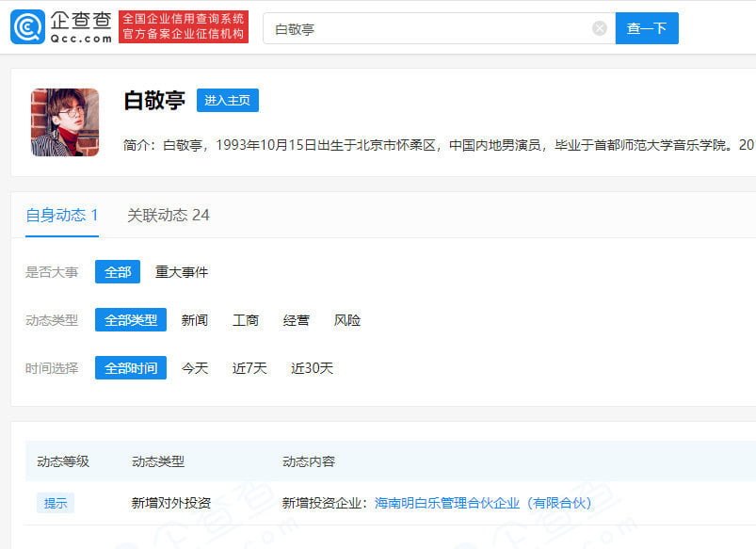Filter dynamic type by 工商

pos(246,320)
